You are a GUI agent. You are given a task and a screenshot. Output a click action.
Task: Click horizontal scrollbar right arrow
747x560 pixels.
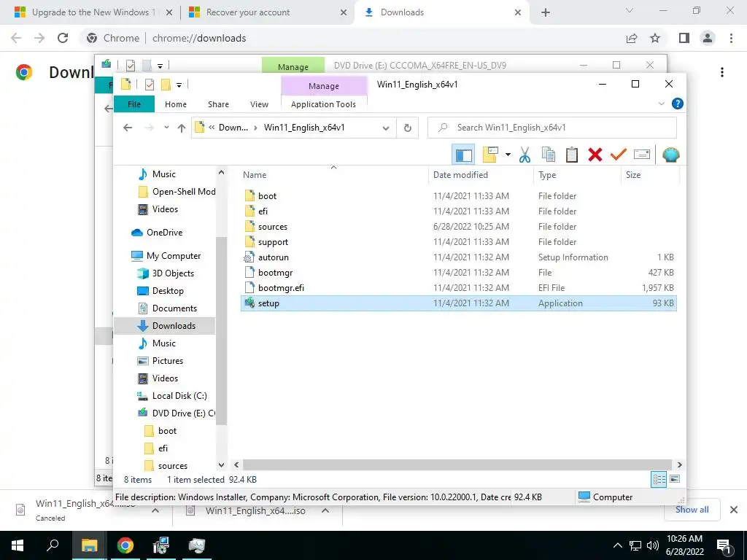(679, 464)
